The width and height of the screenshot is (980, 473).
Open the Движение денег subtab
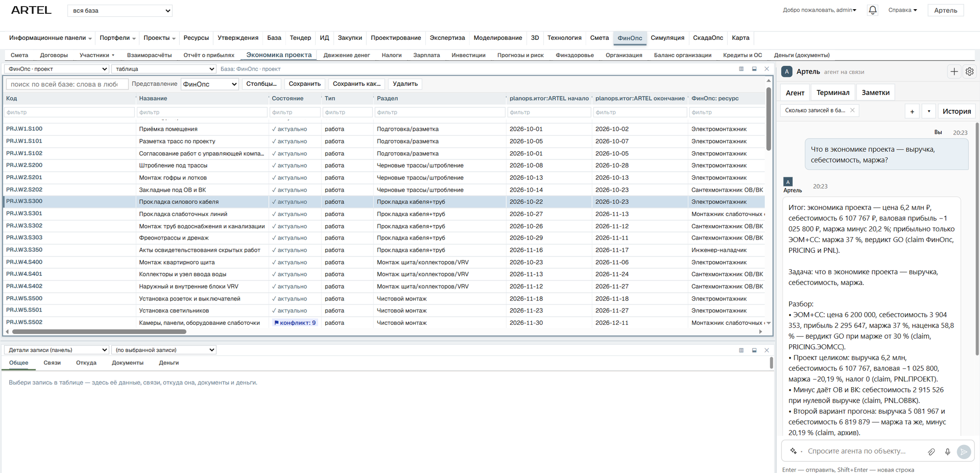tap(346, 55)
